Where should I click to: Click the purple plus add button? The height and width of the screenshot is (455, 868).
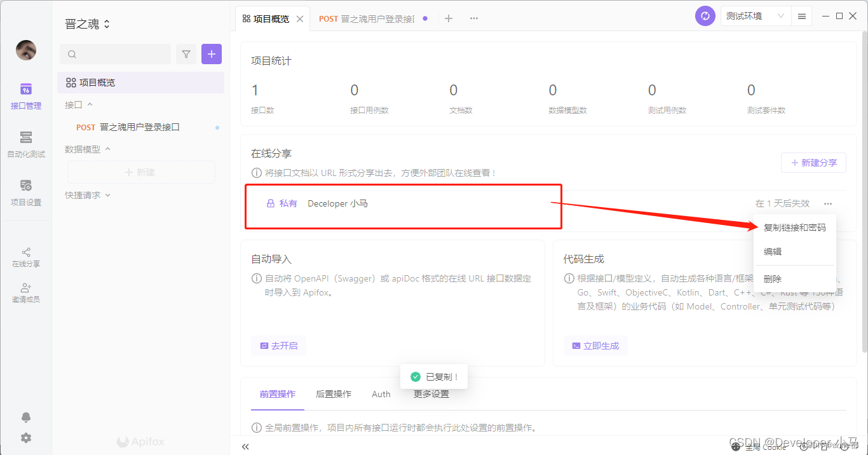[212, 54]
